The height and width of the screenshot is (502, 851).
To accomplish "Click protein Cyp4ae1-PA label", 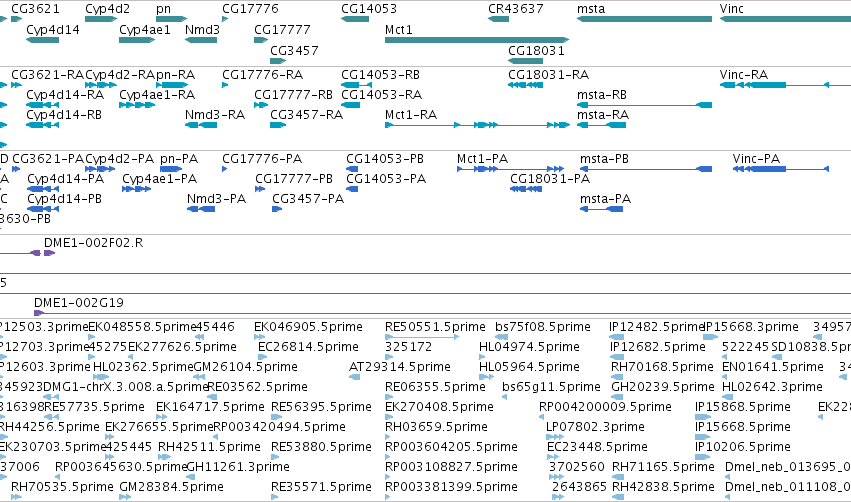I will pyautogui.click(x=160, y=179).
